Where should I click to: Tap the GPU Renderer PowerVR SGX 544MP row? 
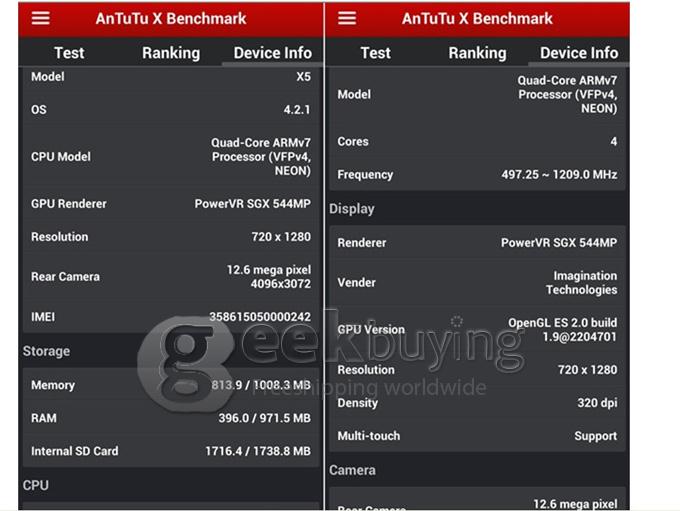[x=171, y=203]
